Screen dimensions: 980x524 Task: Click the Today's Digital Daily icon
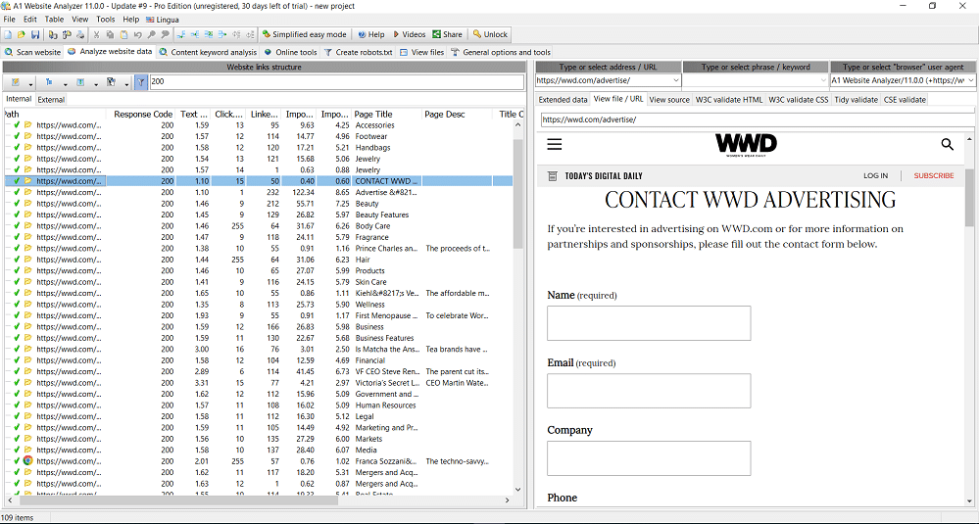click(x=552, y=176)
